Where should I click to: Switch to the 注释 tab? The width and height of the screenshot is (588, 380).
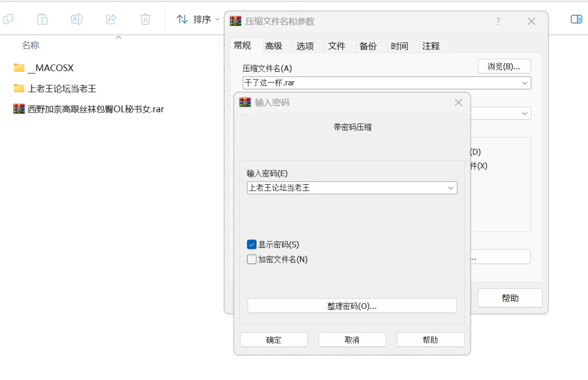click(431, 46)
